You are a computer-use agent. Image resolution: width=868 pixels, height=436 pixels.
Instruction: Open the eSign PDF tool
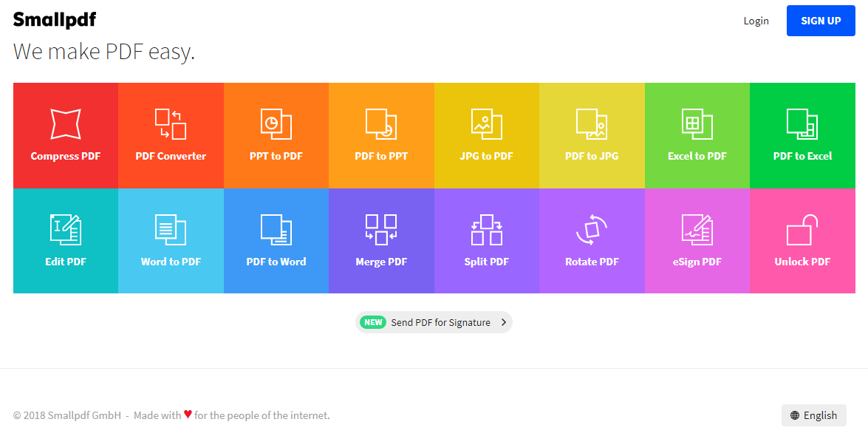pyautogui.click(x=697, y=241)
